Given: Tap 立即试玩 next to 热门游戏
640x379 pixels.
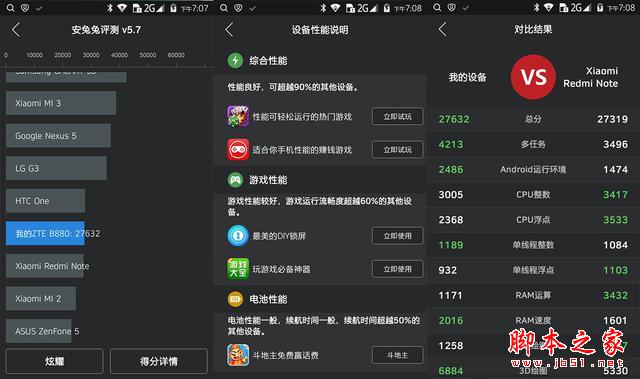Looking at the screenshot, I should click(x=398, y=117).
